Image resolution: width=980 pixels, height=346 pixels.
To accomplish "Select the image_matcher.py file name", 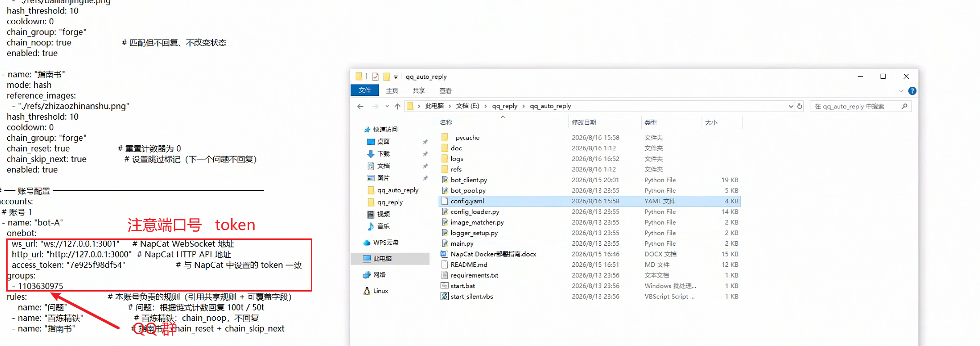I will click(x=477, y=222).
